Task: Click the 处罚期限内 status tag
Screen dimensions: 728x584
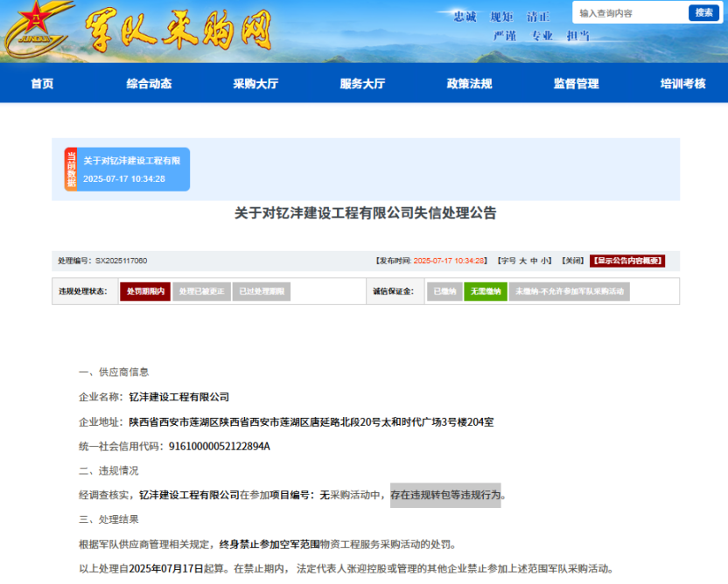Action: coord(145,291)
